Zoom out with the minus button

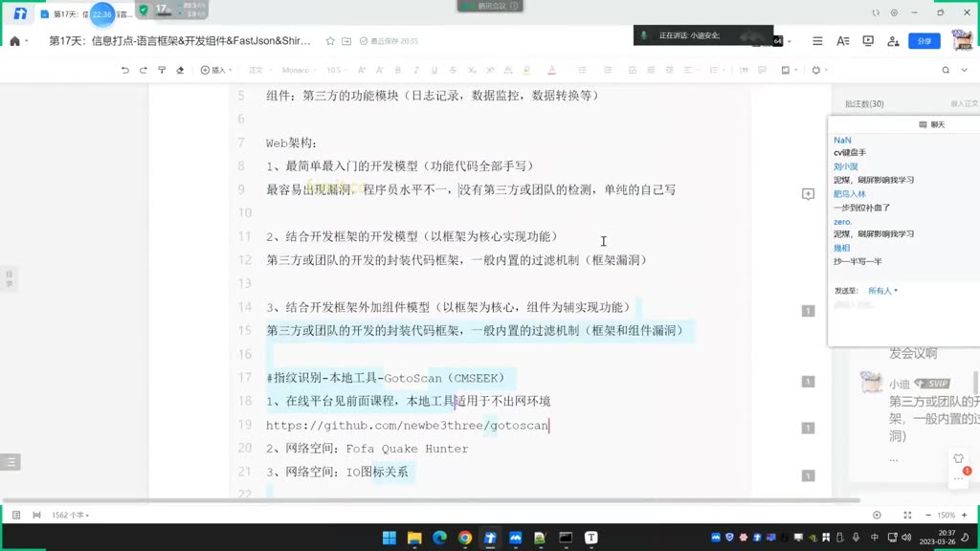click(x=928, y=516)
